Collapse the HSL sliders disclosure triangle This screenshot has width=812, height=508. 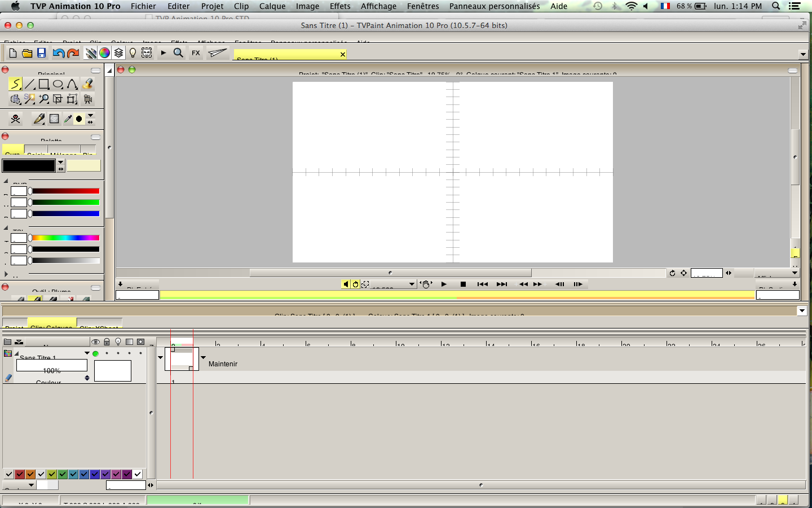pos(6,228)
